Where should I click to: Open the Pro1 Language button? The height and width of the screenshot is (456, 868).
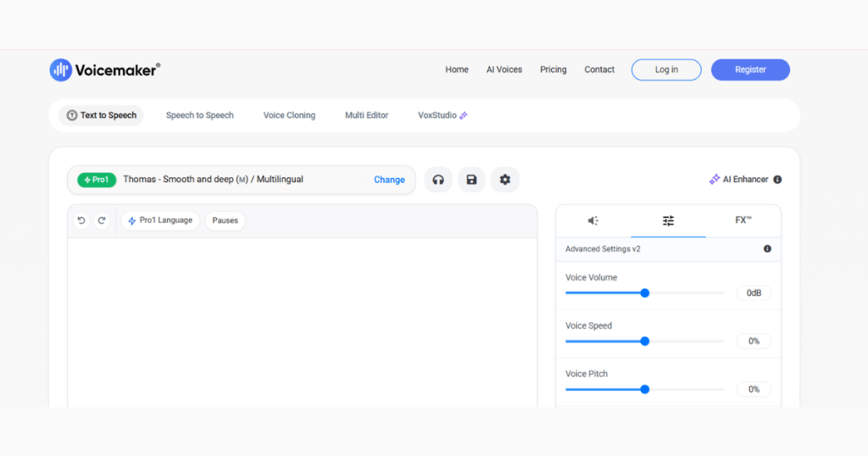coord(160,220)
